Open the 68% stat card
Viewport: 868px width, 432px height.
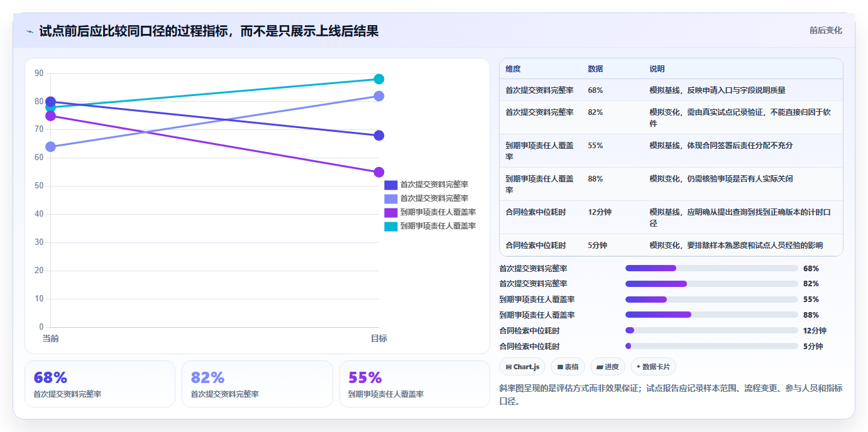pos(100,384)
